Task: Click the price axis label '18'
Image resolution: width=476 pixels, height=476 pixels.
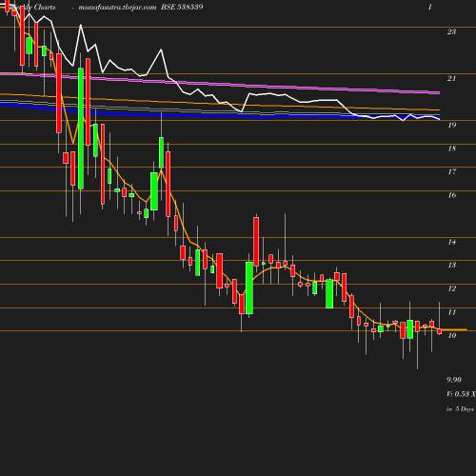Action: (452, 149)
